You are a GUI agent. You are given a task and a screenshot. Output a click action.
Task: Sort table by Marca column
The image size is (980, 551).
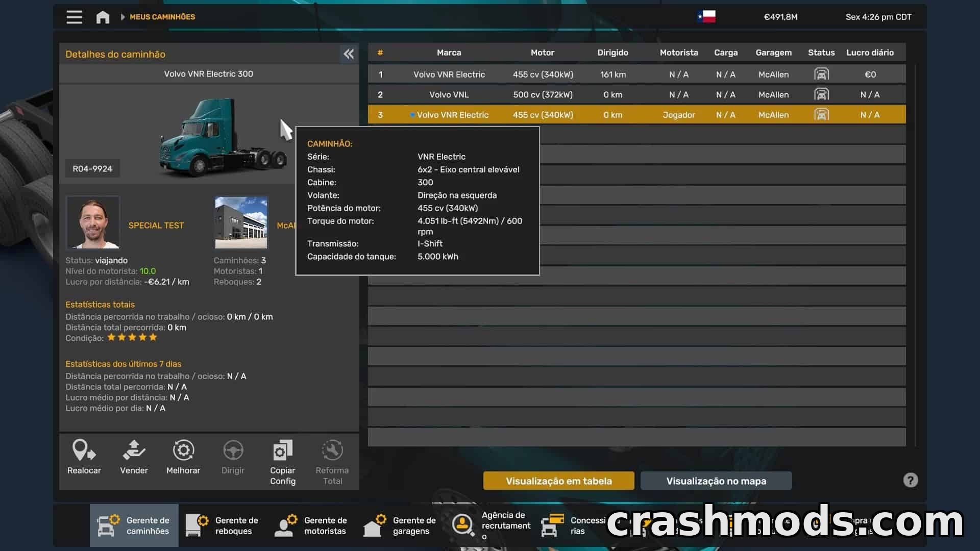[x=449, y=53]
